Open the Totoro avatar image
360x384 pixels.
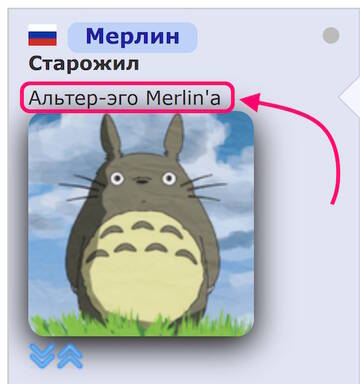141,224
